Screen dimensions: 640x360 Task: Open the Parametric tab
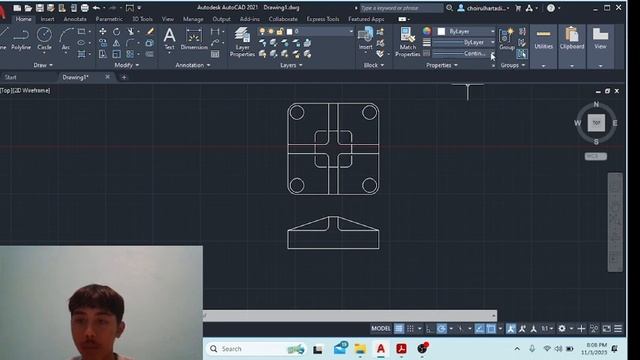tap(109, 19)
